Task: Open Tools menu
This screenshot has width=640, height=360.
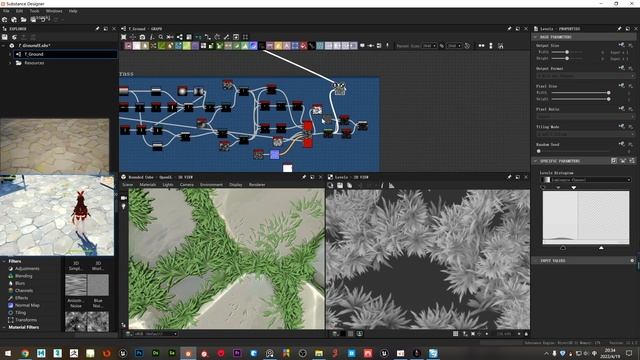Action: pos(35,11)
